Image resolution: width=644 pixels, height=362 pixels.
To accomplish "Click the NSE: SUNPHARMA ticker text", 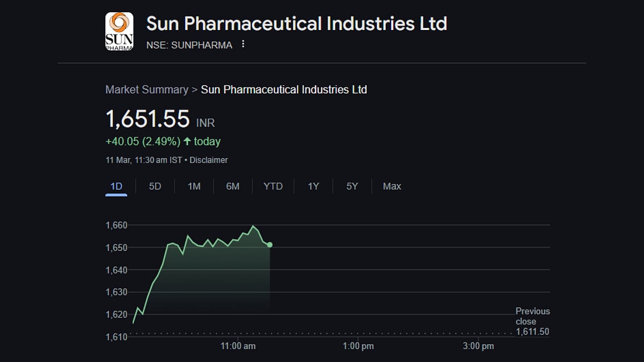I will pyautogui.click(x=189, y=45).
